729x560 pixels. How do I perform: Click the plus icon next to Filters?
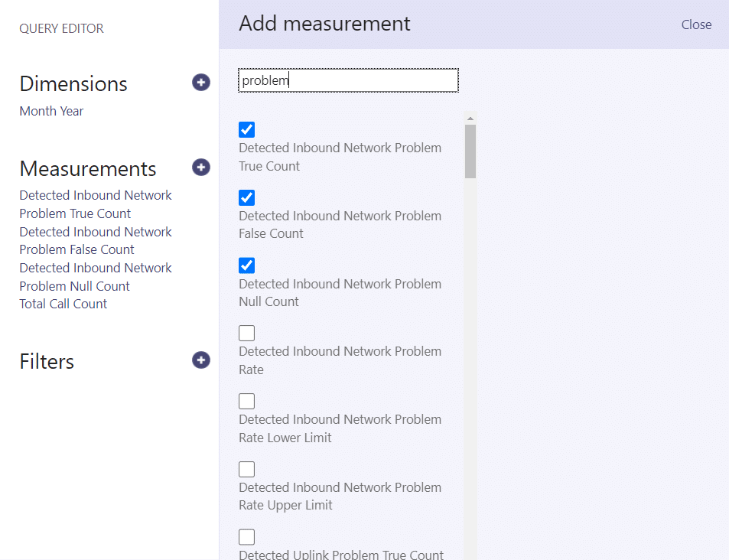(201, 360)
